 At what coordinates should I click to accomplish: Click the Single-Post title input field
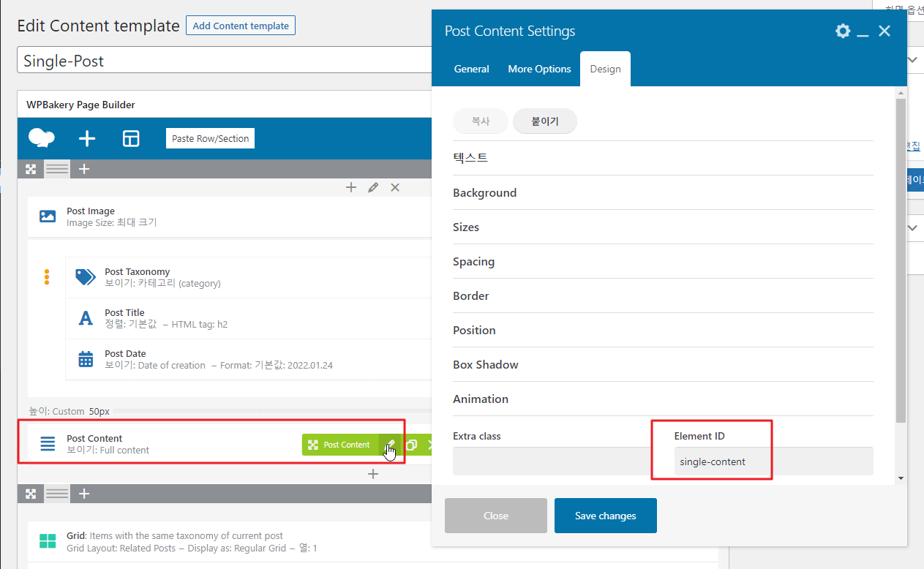[224, 61]
